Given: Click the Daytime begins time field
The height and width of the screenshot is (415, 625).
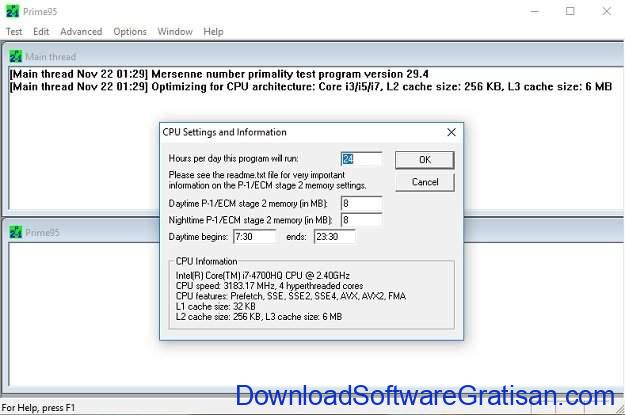Looking at the screenshot, I should 254,236.
